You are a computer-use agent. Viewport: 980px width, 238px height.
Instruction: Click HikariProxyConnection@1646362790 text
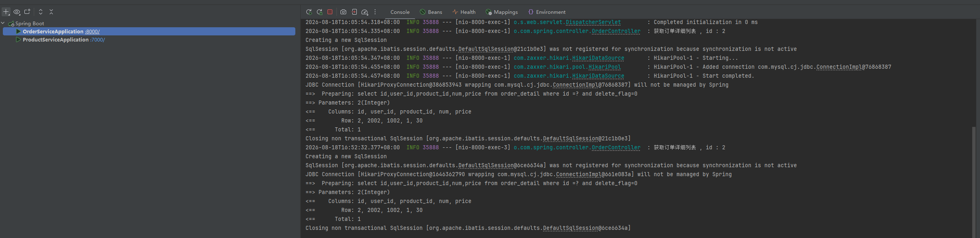413,175
